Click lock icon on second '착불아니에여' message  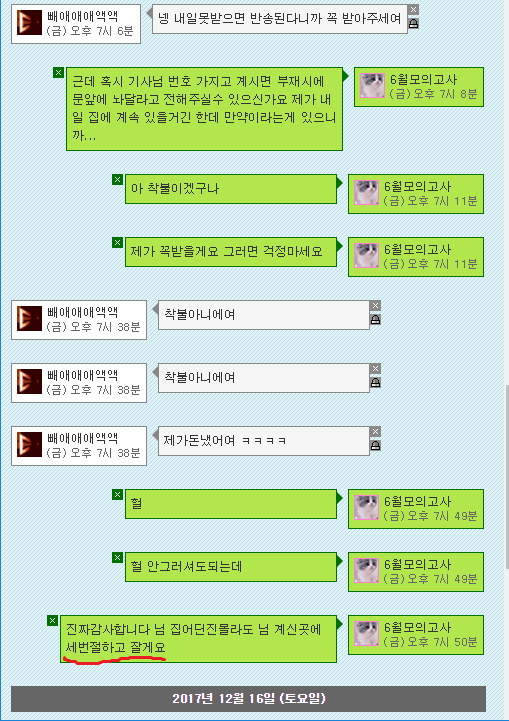(x=375, y=383)
